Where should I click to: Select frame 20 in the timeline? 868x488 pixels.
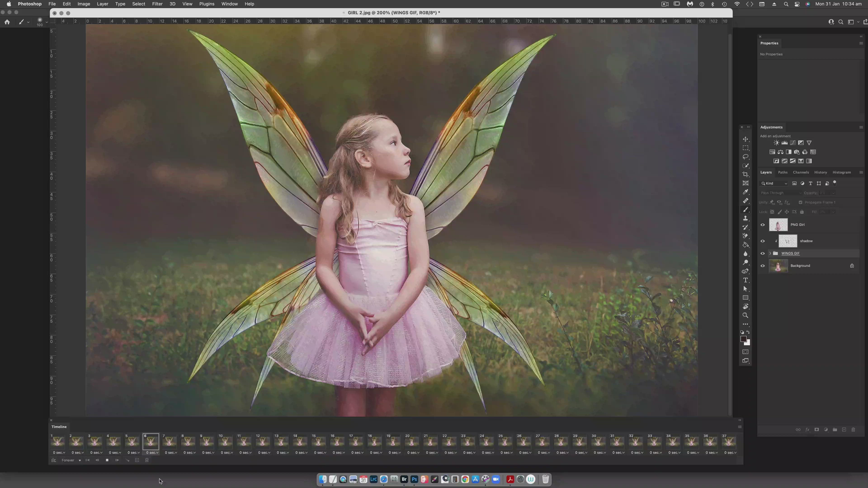click(411, 441)
